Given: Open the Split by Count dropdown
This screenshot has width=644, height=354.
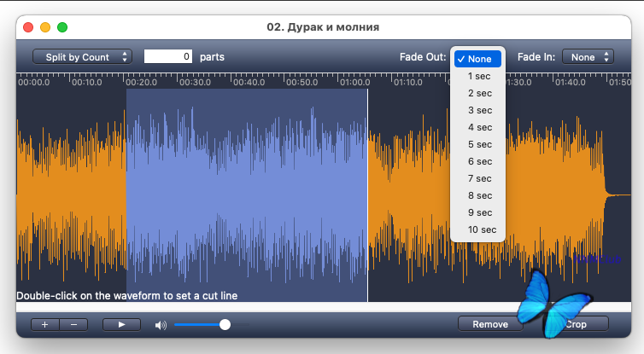Looking at the screenshot, I should [x=83, y=57].
